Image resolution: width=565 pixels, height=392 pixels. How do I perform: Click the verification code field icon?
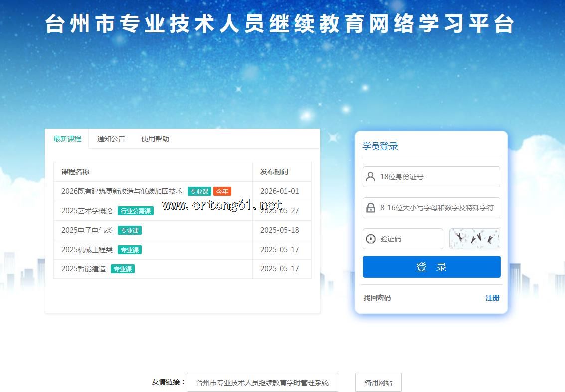(370, 239)
